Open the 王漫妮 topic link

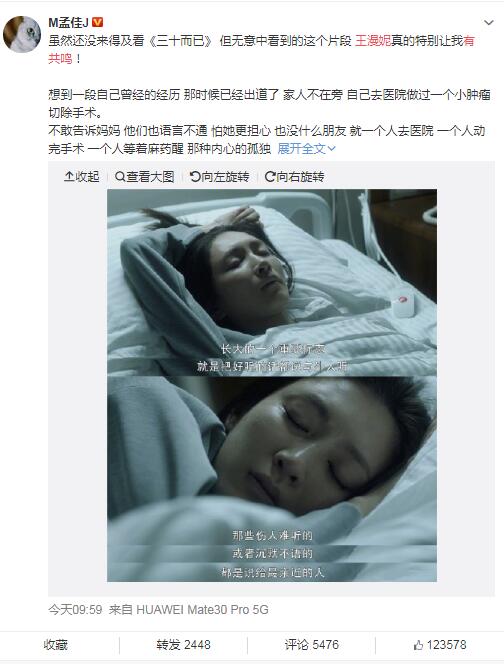pos(373,41)
